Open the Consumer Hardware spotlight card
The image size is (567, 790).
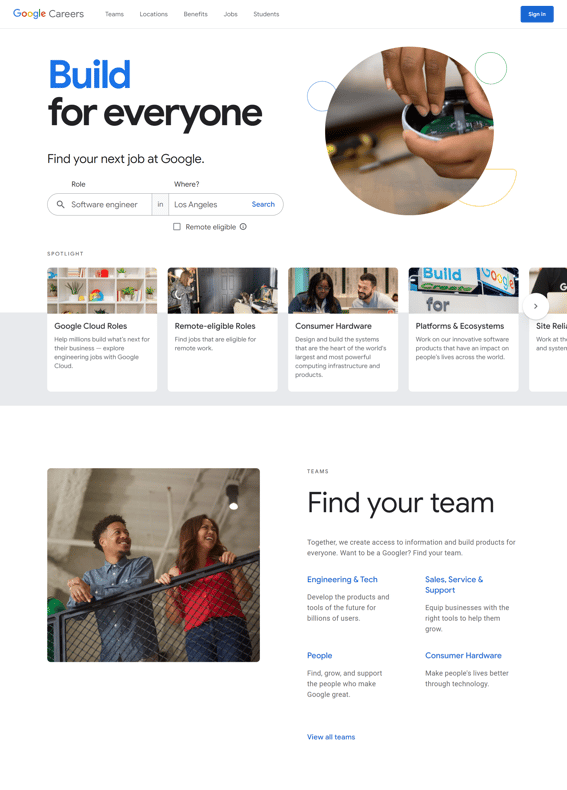343,330
